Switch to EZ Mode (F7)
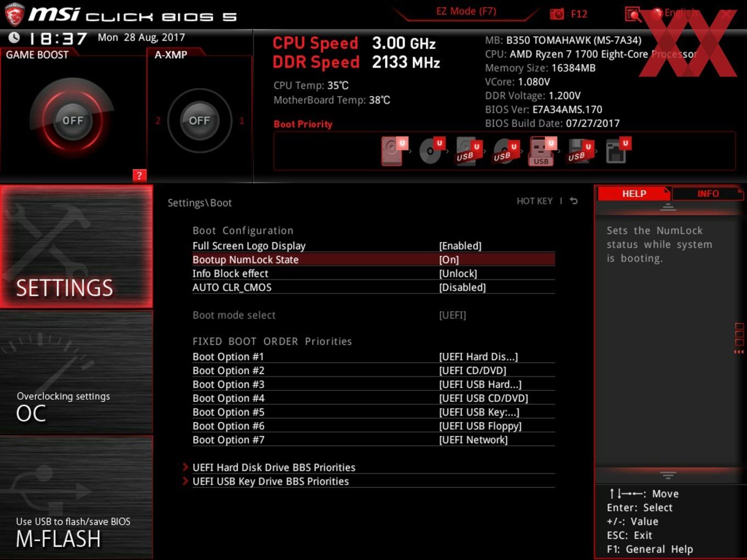This screenshot has height=560, width=747. [466, 12]
